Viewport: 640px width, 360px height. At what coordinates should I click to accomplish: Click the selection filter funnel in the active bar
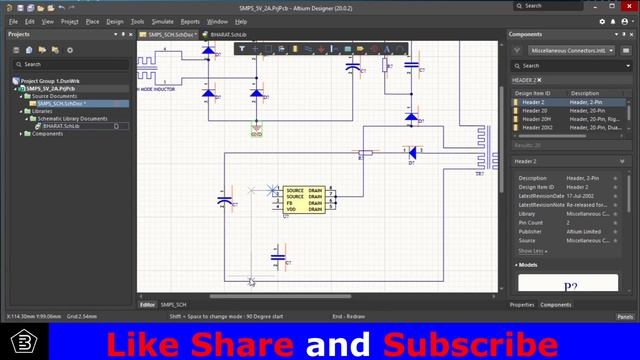242,49
